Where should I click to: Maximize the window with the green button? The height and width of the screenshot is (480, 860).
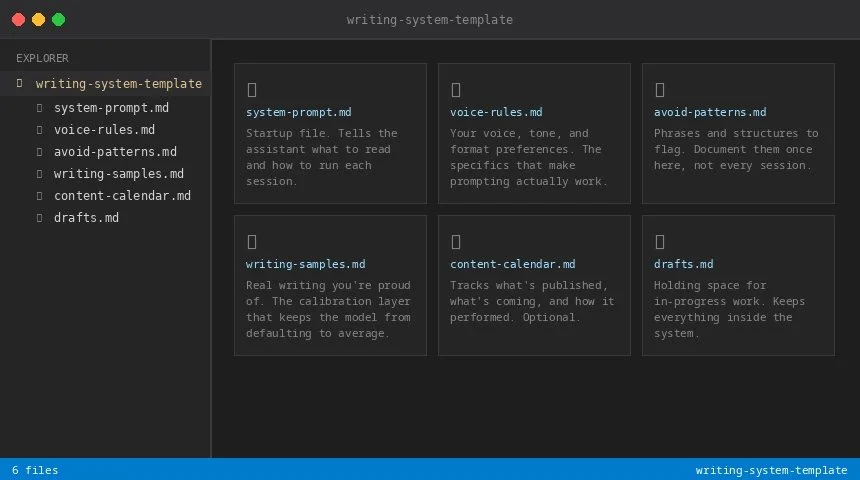[59, 20]
